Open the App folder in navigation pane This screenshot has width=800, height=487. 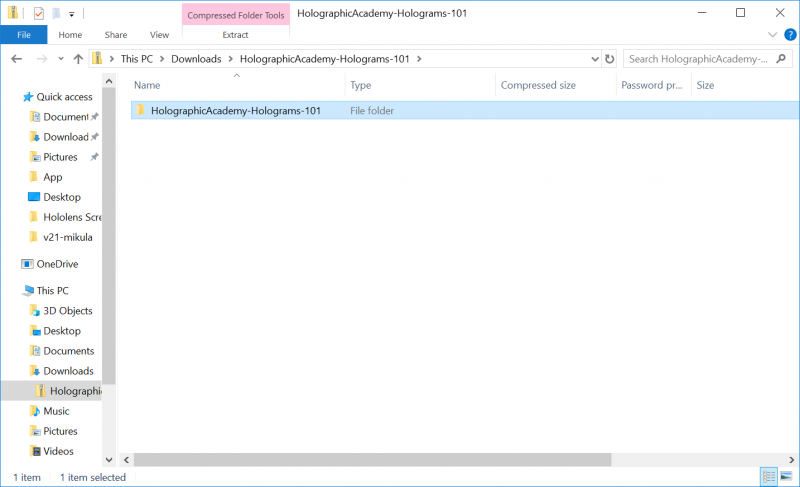coord(53,177)
